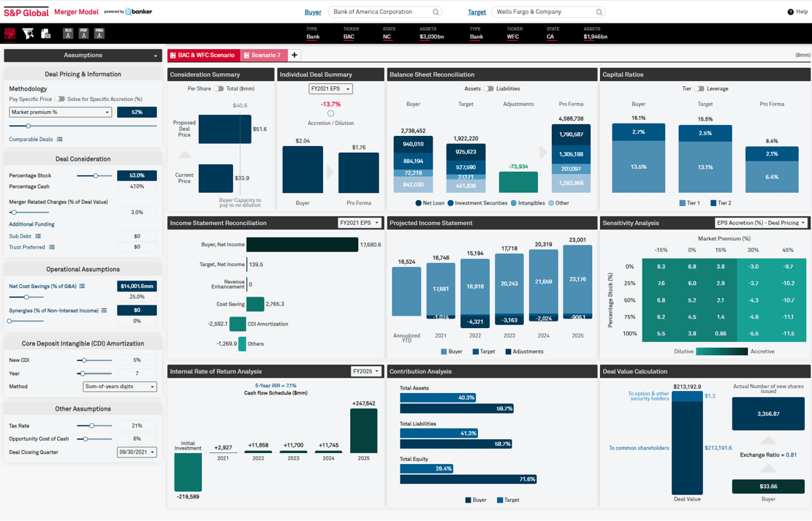The image size is (812, 521).
Task: Open the Help question mark icon
Action: [790, 12]
